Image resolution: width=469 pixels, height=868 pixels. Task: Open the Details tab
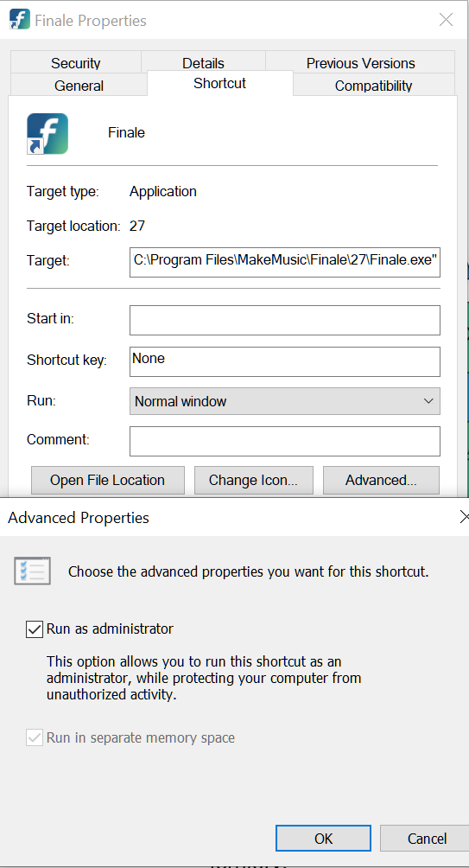[x=203, y=62]
